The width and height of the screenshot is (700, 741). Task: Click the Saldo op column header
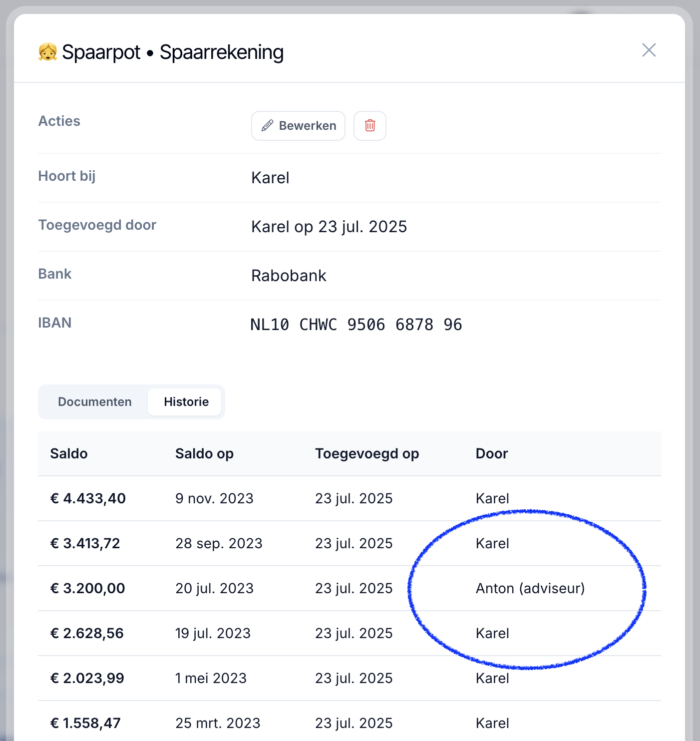[x=204, y=453]
